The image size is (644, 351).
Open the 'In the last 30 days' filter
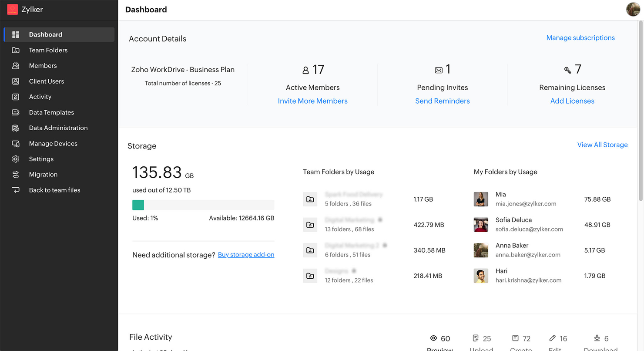click(x=157, y=349)
